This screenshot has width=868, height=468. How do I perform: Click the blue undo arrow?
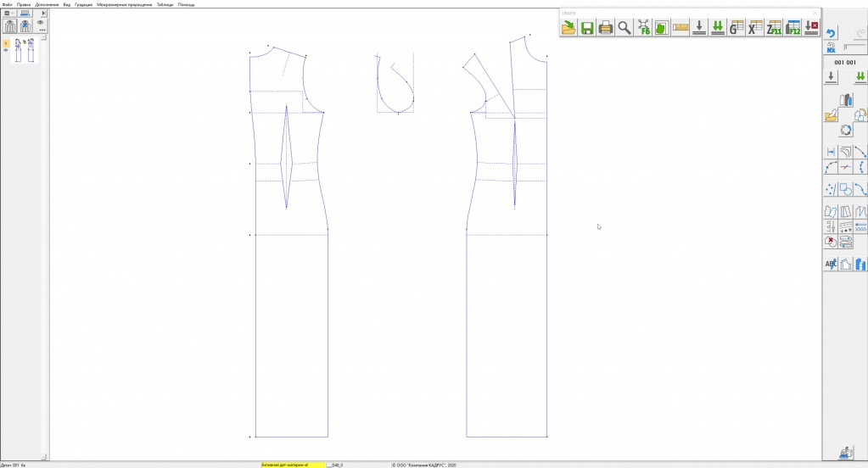pos(832,34)
